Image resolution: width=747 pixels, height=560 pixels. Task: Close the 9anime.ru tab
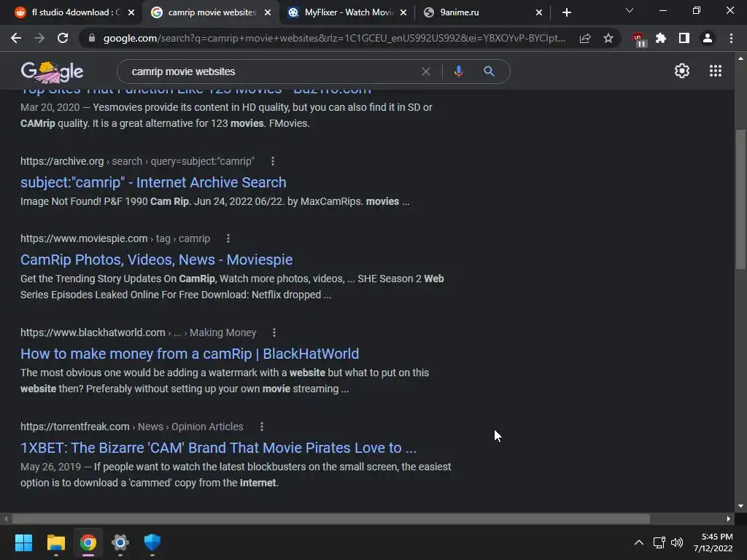tap(539, 12)
